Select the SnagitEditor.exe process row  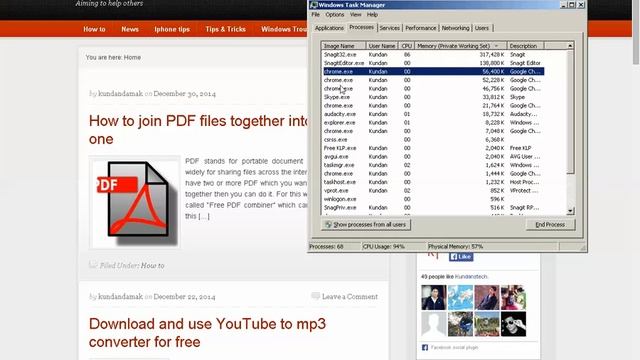433,63
